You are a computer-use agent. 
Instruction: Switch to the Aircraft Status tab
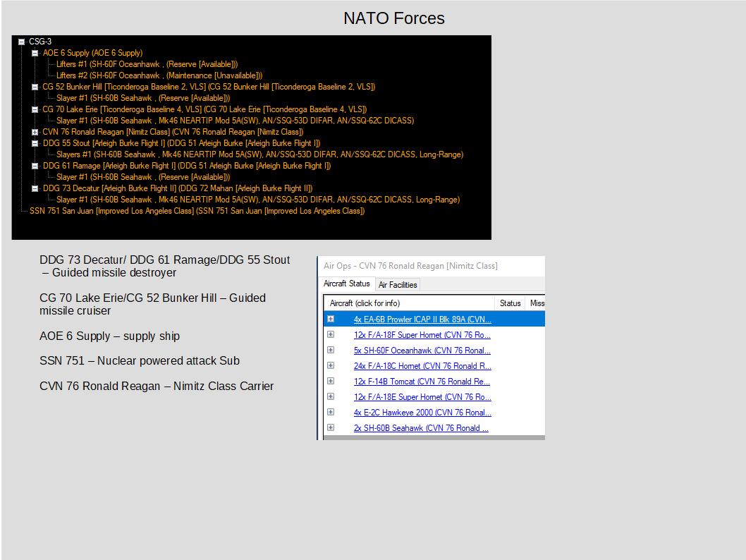346,284
